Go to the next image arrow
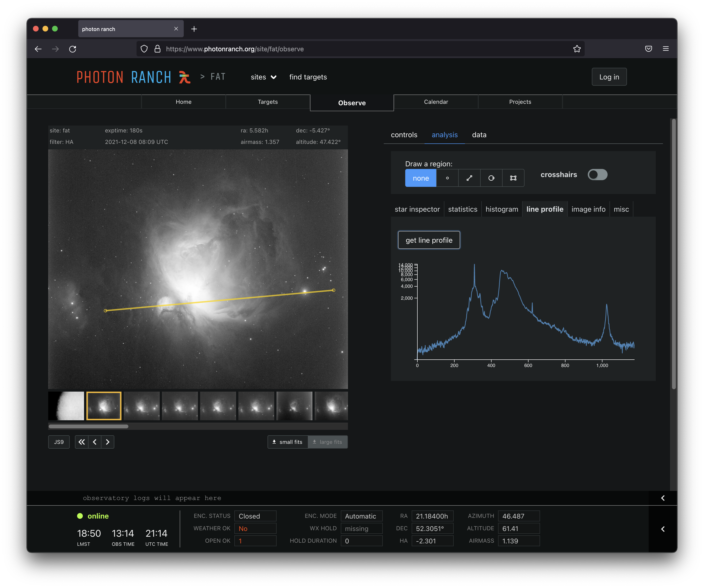The image size is (704, 588). (108, 442)
